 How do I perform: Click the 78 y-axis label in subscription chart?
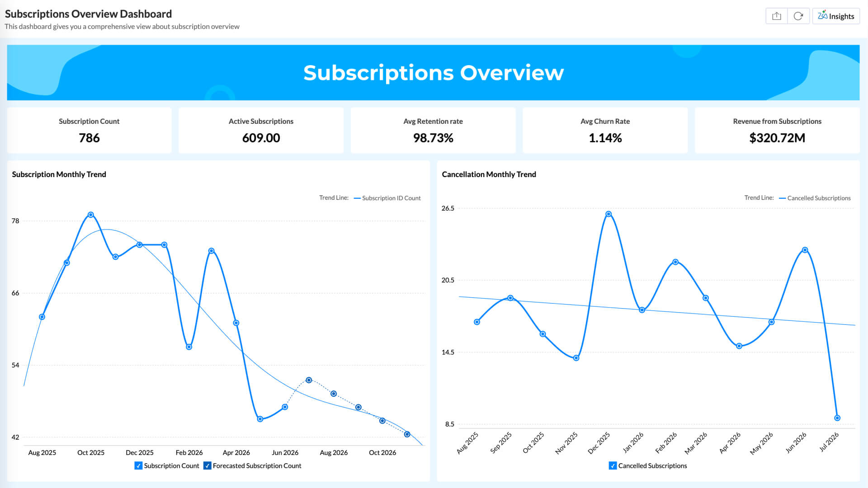coord(15,221)
